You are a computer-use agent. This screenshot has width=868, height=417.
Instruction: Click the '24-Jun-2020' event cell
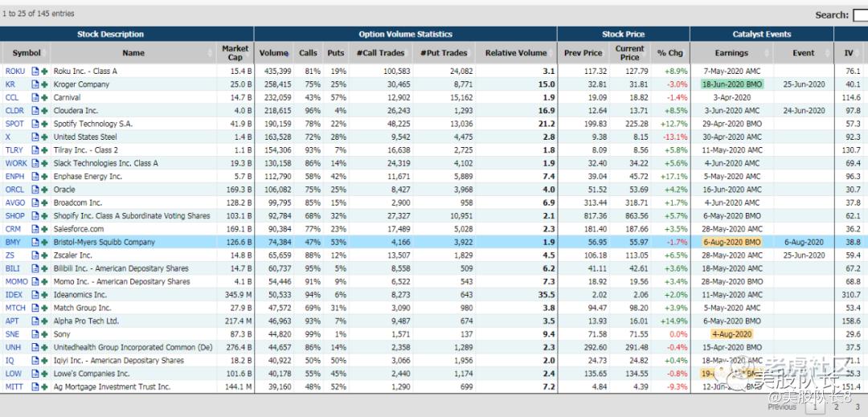(804, 111)
